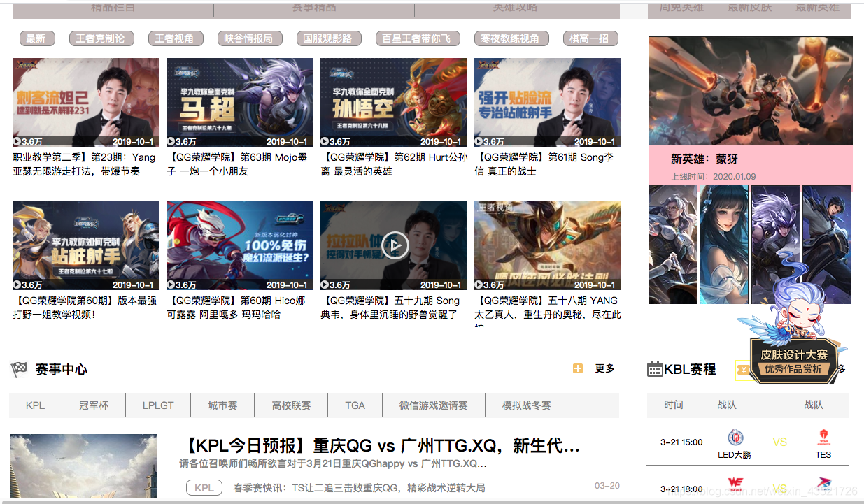This screenshot has height=504, width=864.
Task: Select the fourth hero portrait under 蒙犽 banner
Action: 826,245
